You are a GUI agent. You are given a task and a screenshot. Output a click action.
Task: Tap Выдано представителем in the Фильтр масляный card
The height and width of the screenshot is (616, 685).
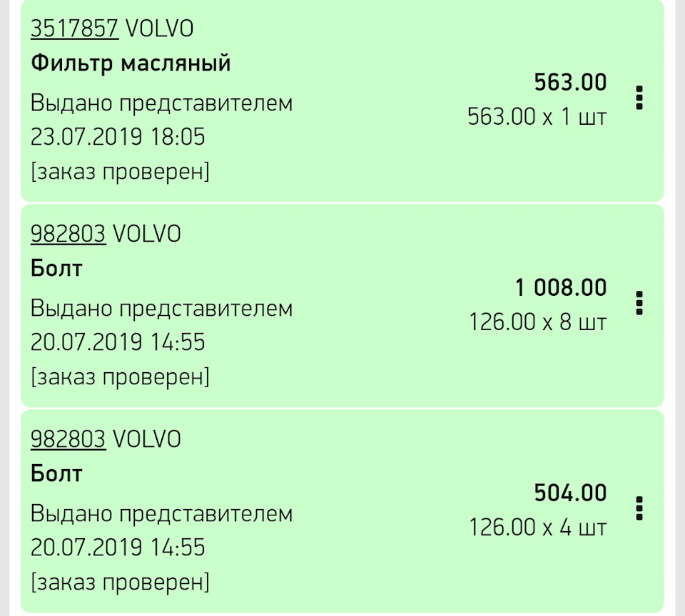[x=161, y=103]
